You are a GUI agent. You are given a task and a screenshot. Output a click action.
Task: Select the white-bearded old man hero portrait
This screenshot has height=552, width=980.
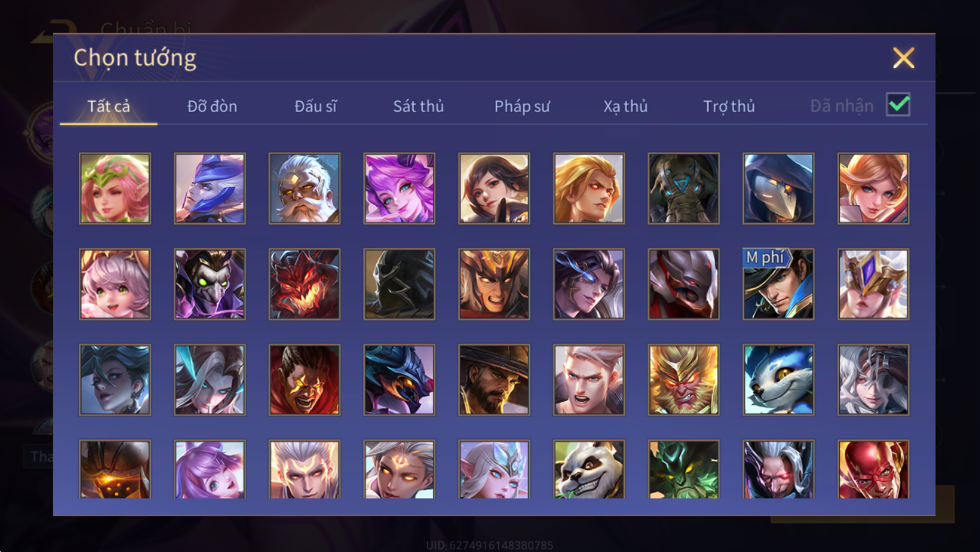pyautogui.click(x=304, y=188)
